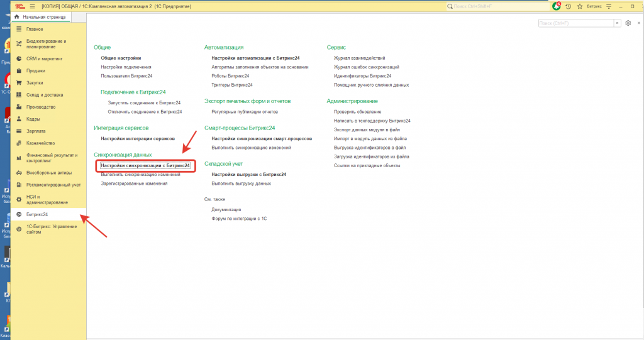Screen dimensions: 644x340
Task: Open Настройки синхронизации с Битрикс24
Action: click(x=145, y=165)
